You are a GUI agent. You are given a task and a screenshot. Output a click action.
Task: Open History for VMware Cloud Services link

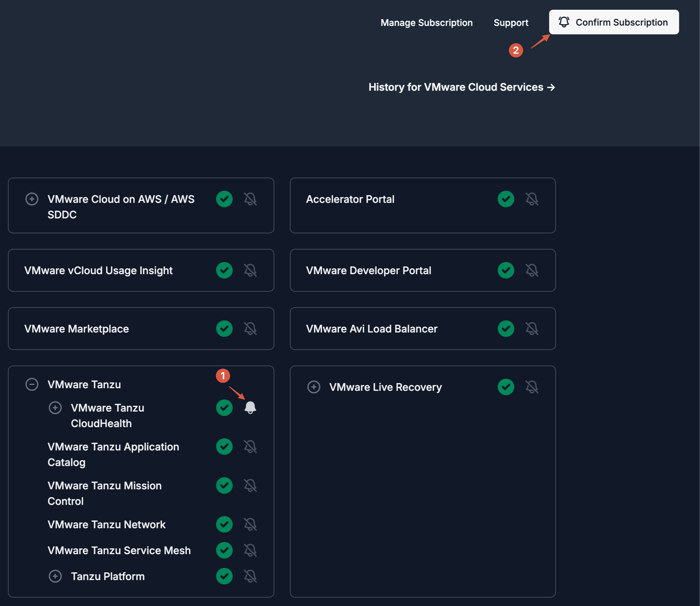[461, 87]
